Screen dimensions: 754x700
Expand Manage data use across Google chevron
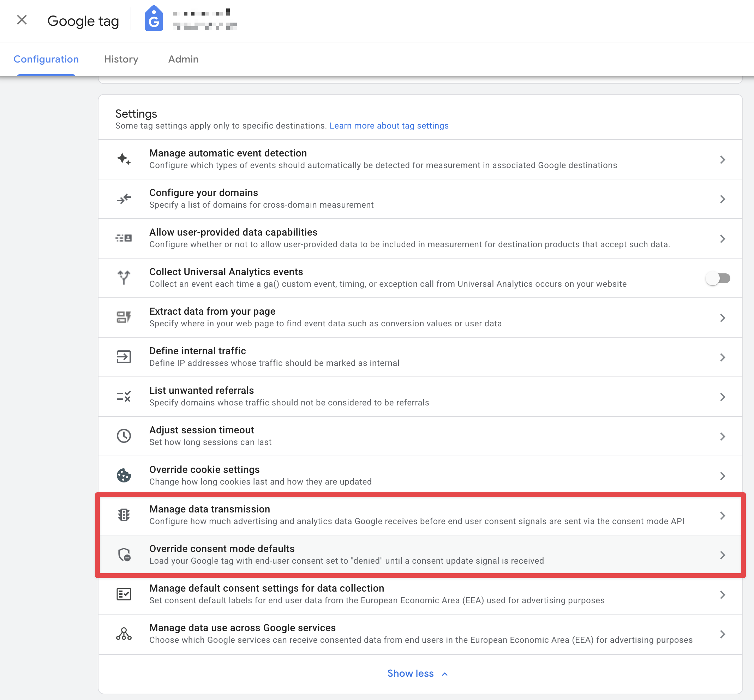tap(723, 634)
